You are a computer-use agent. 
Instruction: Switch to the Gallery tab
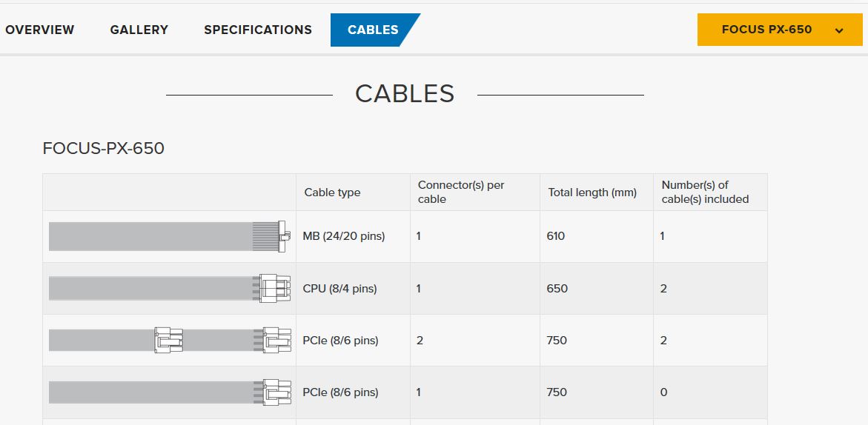point(139,30)
